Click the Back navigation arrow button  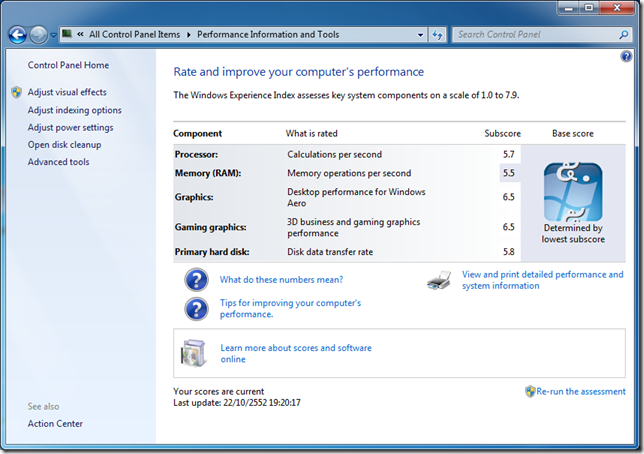17,35
